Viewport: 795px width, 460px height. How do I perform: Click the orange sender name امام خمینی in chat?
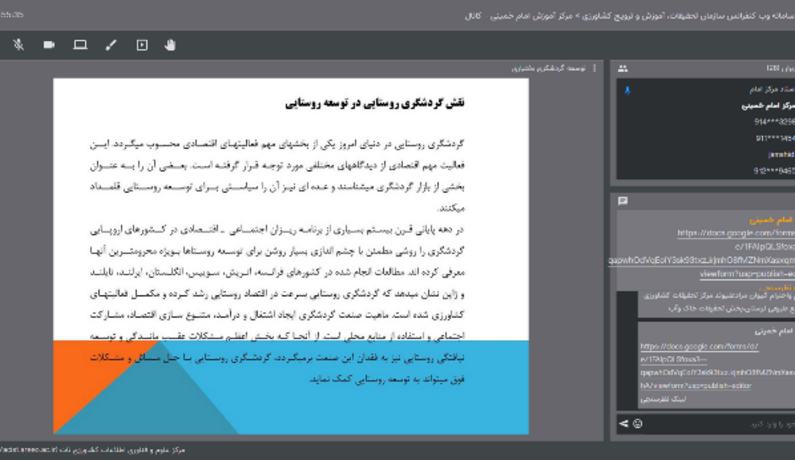[x=771, y=220]
